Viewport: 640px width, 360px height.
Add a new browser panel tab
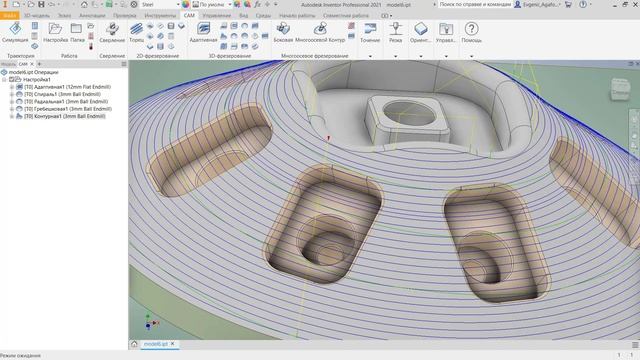coord(39,64)
